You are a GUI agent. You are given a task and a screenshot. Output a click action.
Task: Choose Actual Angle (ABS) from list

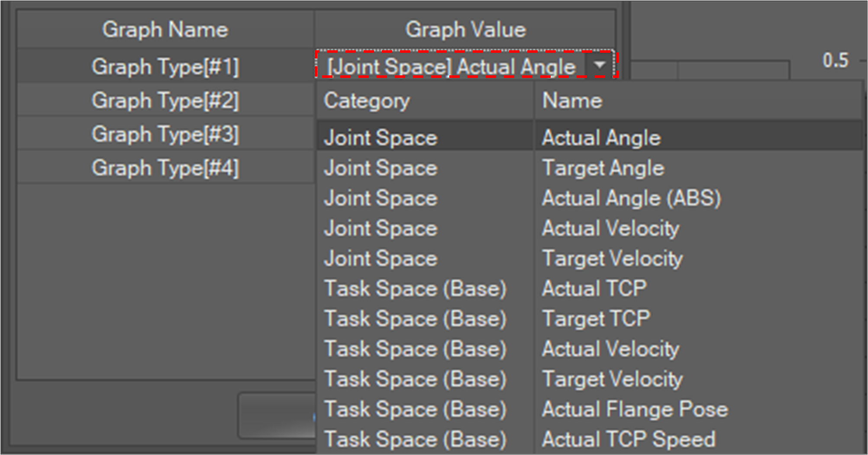click(x=631, y=198)
